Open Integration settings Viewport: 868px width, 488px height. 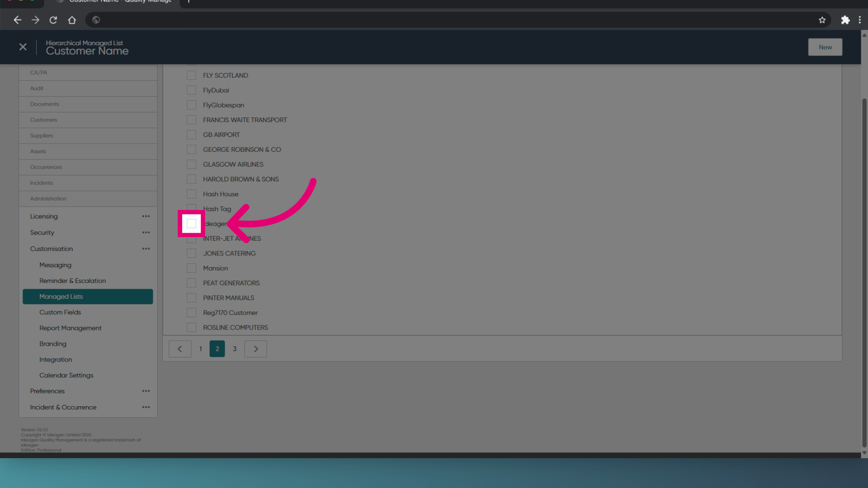[x=56, y=360]
